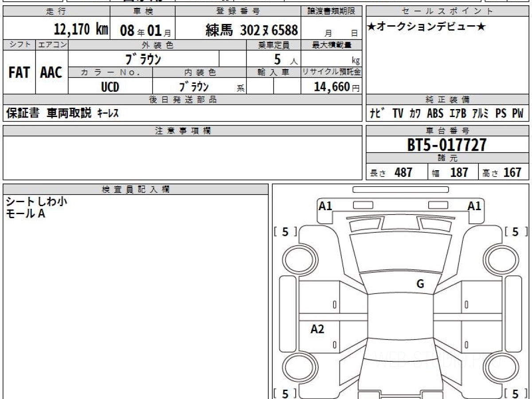Select エアB in equipment list
Screen dimensions: 532x399
click(x=458, y=113)
